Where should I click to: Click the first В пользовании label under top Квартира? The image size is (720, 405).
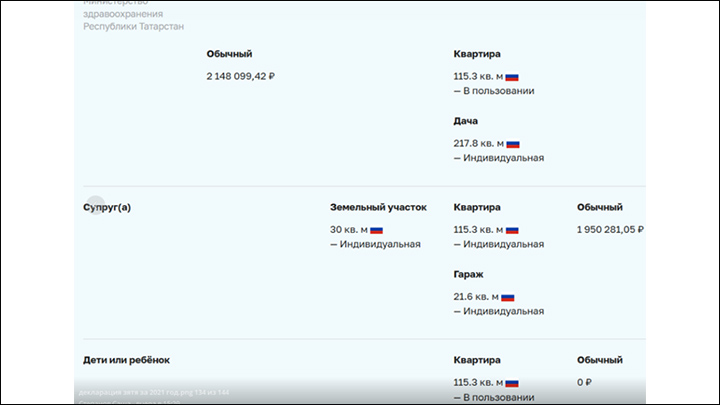click(x=498, y=91)
